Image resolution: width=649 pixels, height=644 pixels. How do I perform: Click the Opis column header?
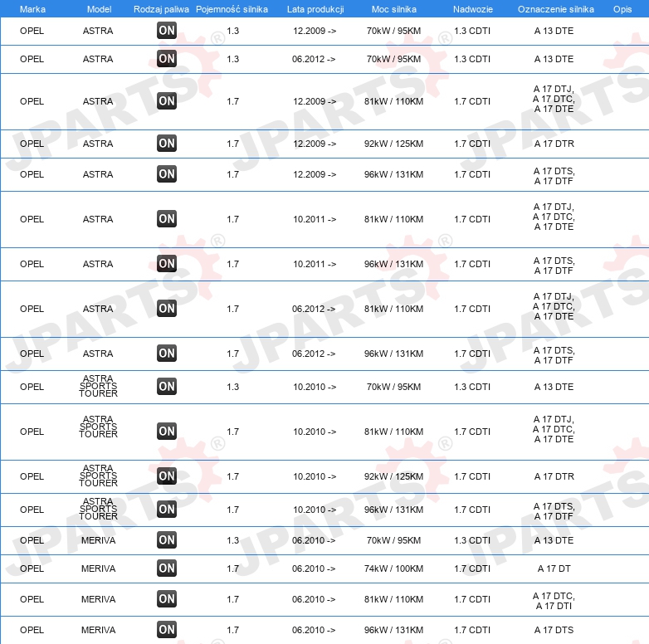[x=622, y=9]
